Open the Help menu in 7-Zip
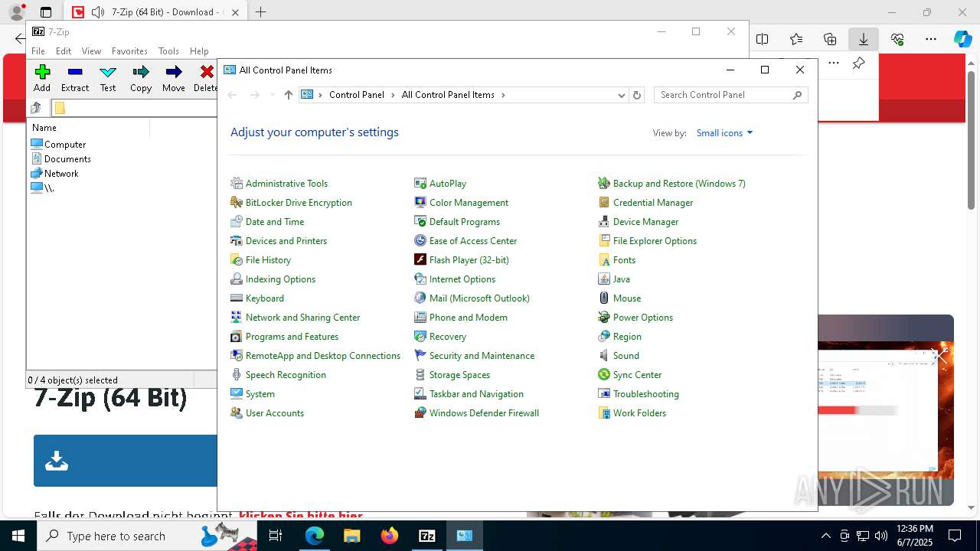Screen dimensions: 980x551 click(x=199, y=51)
